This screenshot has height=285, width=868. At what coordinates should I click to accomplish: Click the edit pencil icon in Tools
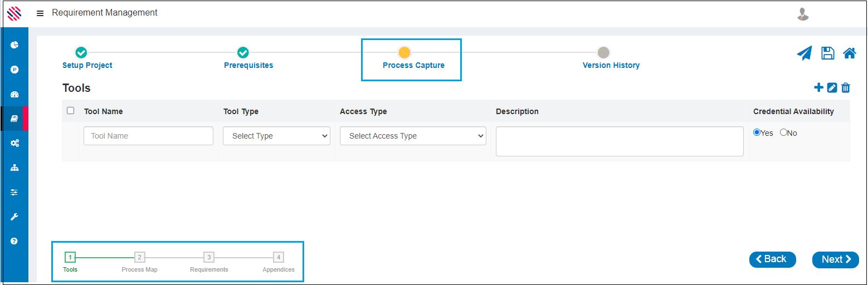tap(832, 87)
